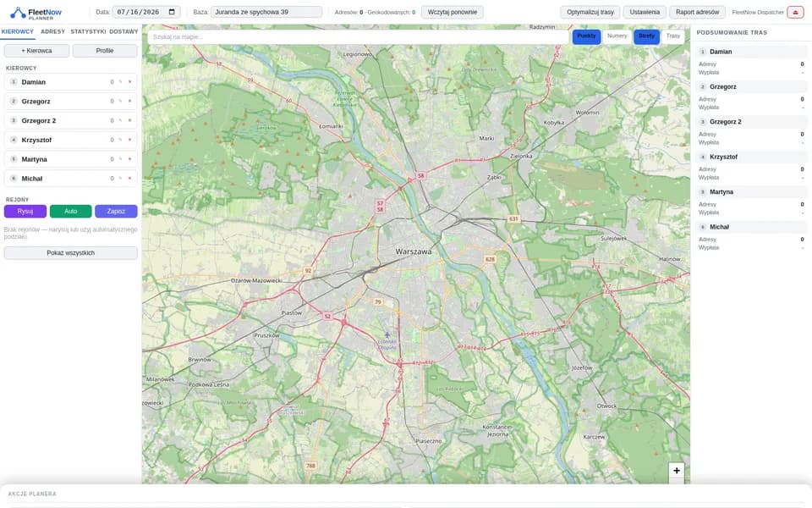Edit driver Michał using its pencil icon
The height and width of the screenshot is (508, 812).
coord(121,179)
